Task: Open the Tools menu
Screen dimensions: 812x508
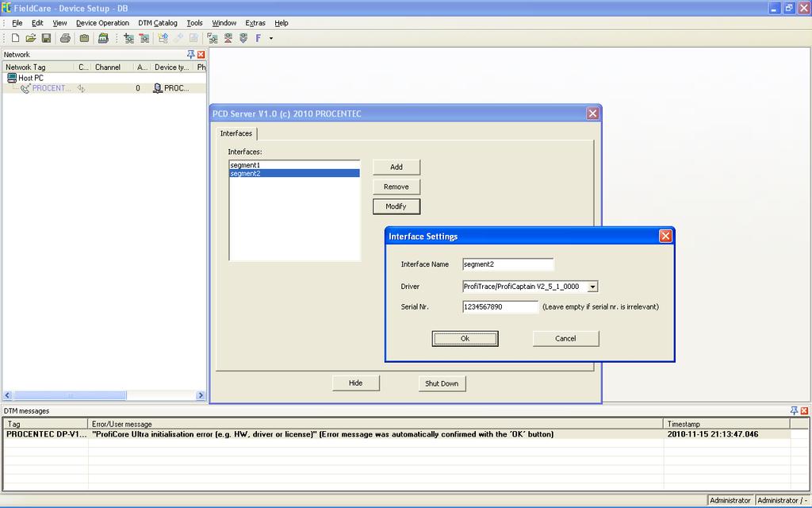Action: click(x=195, y=23)
